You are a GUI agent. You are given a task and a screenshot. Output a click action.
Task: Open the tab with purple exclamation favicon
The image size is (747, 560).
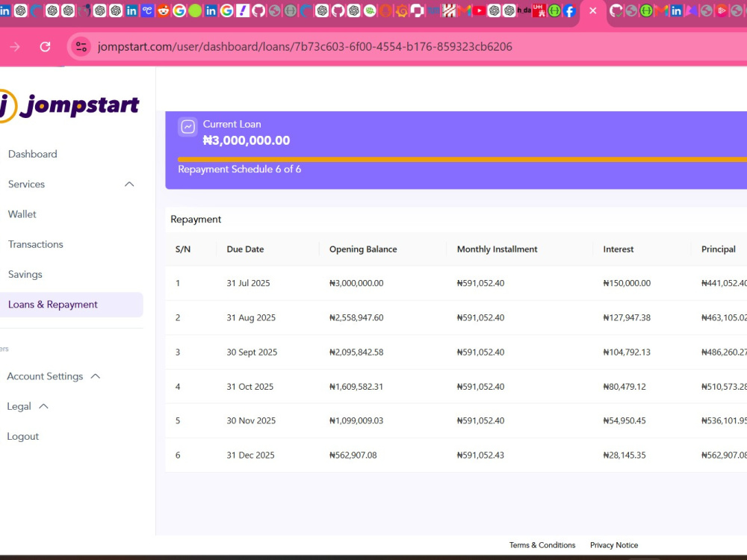click(x=243, y=10)
